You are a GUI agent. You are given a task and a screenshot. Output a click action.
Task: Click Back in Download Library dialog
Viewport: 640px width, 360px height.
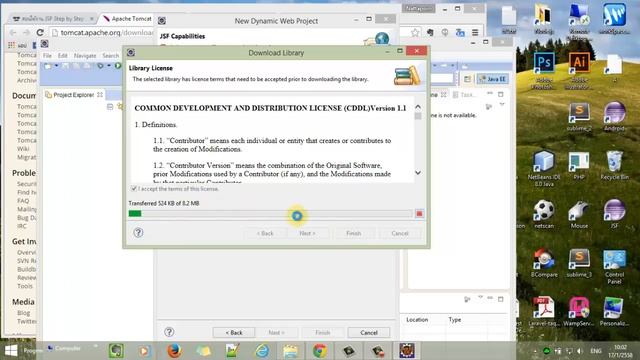(x=265, y=233)
